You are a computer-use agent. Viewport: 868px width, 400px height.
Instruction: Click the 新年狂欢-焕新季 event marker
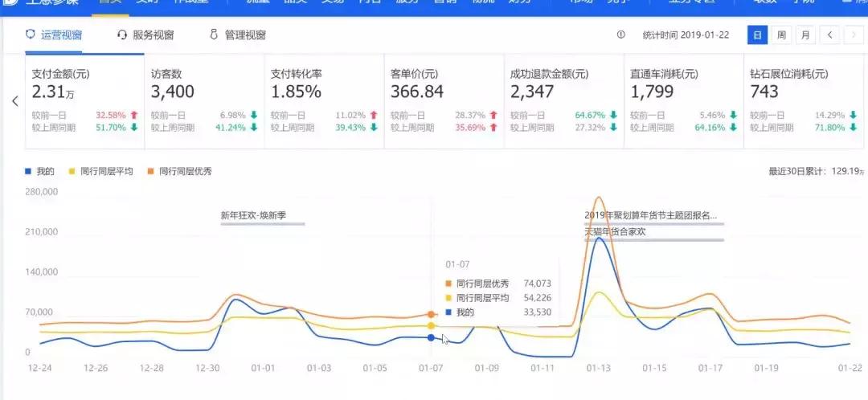click(262, 217)
